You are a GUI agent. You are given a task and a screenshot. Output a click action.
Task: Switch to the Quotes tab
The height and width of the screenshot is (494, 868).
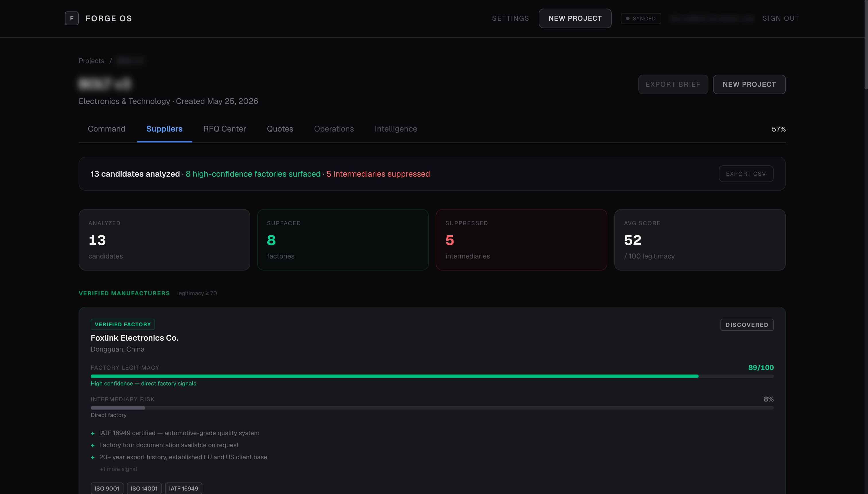[x=280, y=129]
